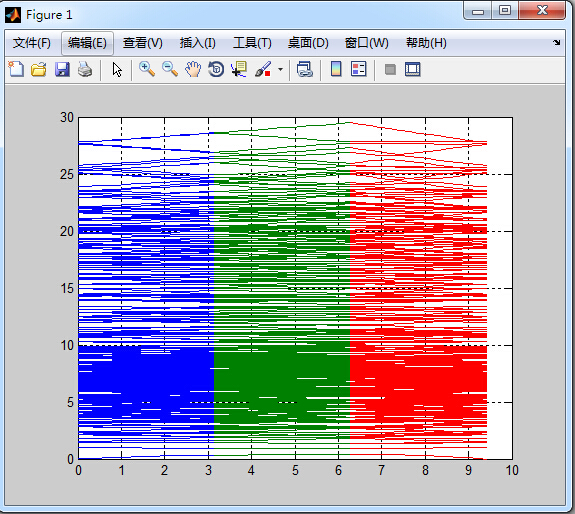Click the Link Plot icon

(x=305, y=69)
